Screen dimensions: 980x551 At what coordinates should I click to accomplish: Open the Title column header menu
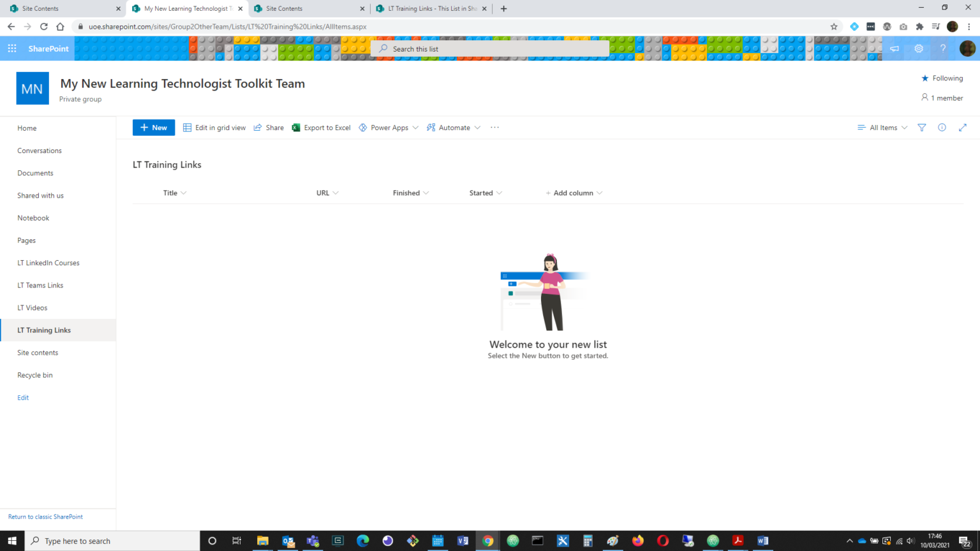pos(174,193)
